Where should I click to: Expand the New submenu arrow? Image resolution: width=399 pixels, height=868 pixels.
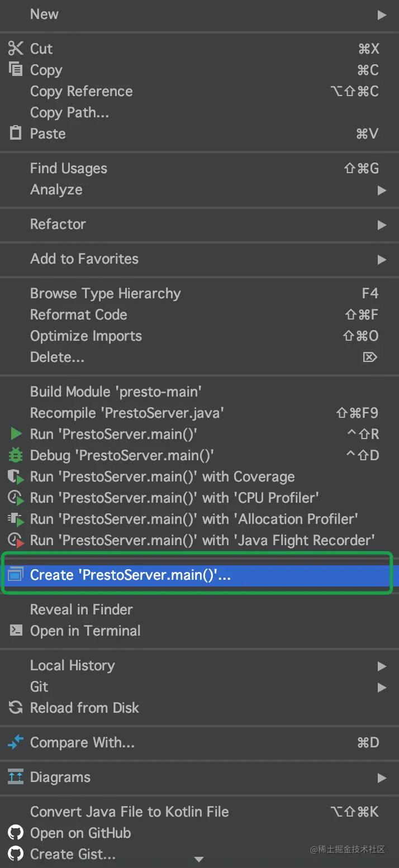click(x=382, y=15)
